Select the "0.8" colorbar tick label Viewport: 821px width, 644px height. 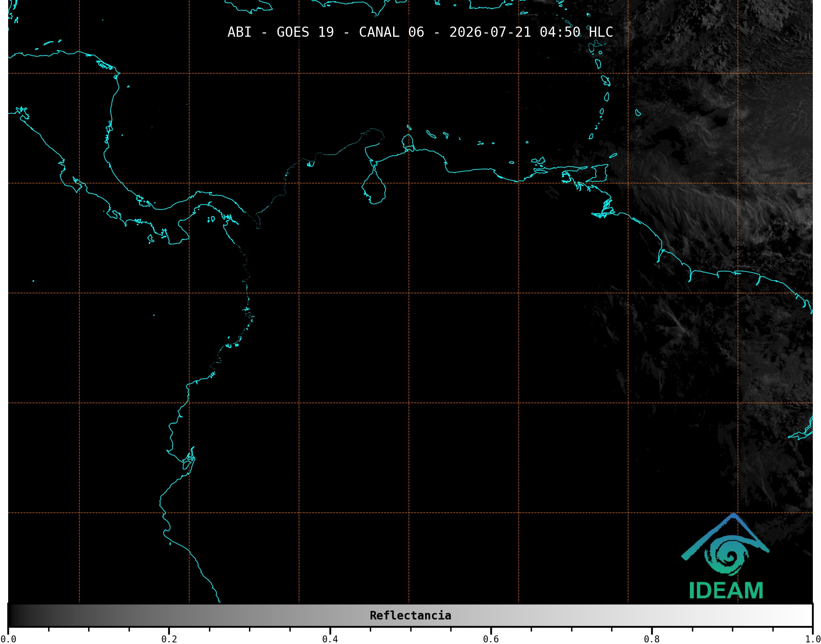(652, 639)
